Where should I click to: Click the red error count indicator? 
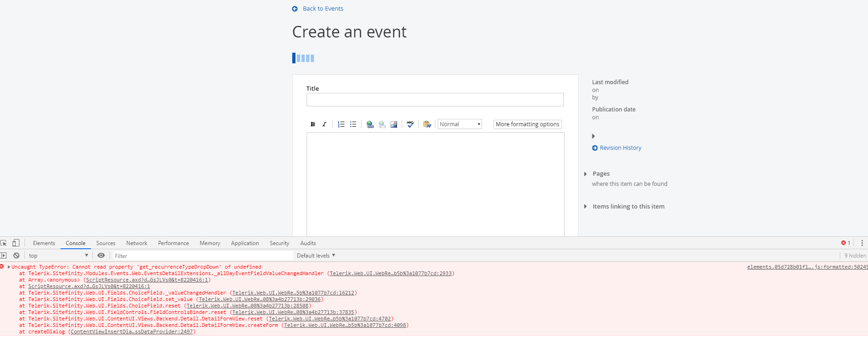tap(846, 243)
